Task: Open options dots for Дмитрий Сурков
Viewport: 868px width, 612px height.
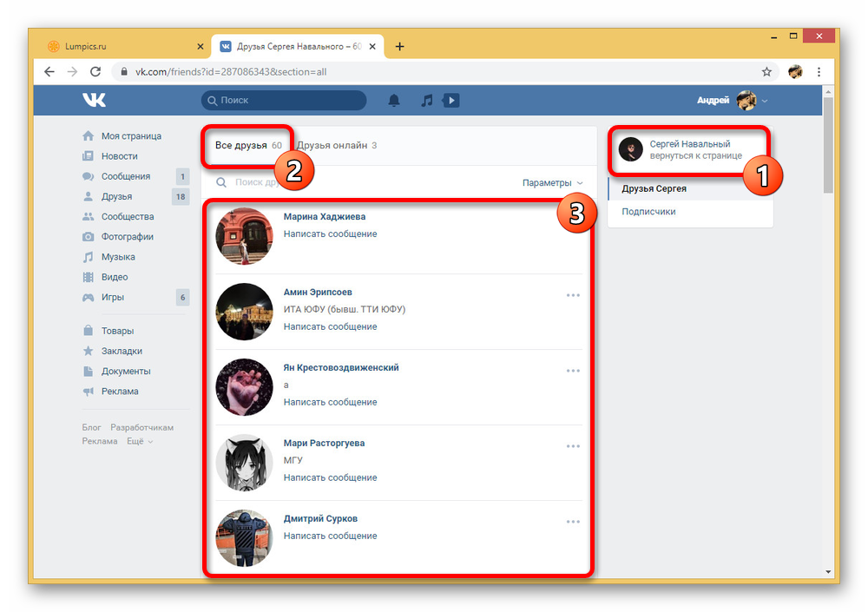Action: (573, 522)
